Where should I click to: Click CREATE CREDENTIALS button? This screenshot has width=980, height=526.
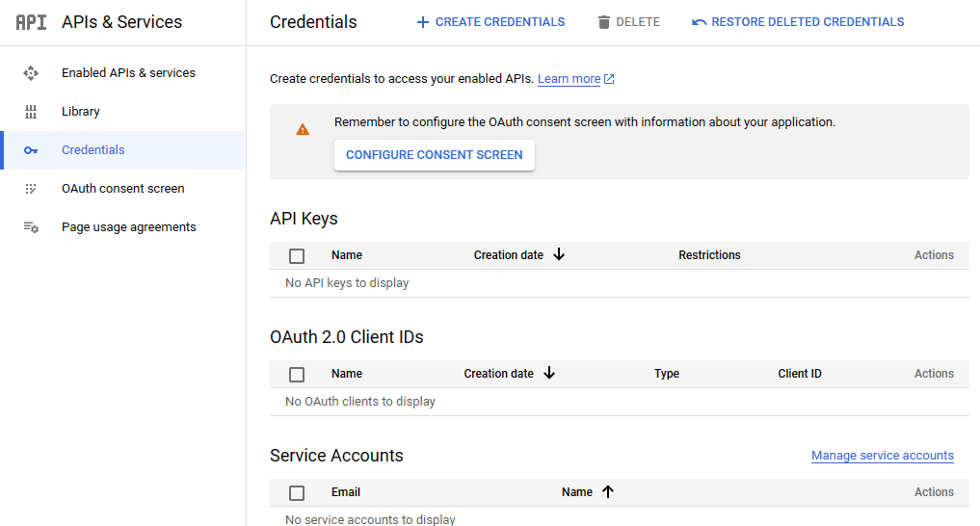(490, 22)
